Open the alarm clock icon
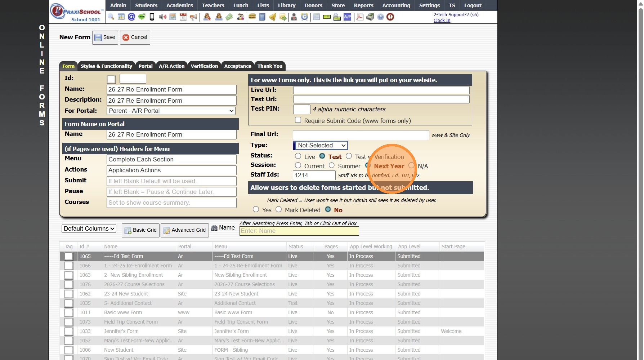The image size is (644, 360). coord(305,17)
